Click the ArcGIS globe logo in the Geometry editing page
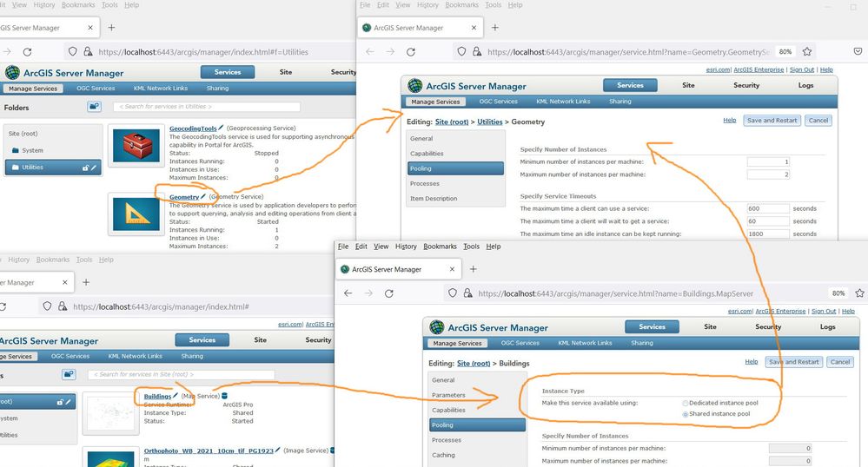Image resolution: width=868 pixels, height=467 pixels. click(414, 86)
